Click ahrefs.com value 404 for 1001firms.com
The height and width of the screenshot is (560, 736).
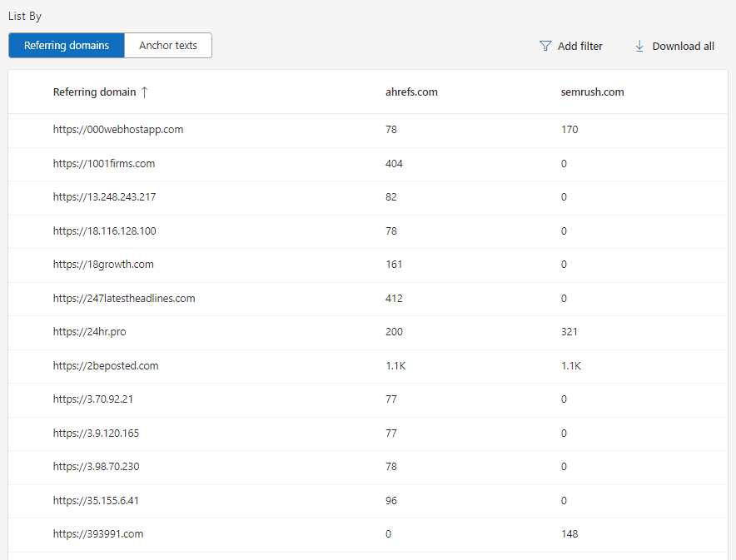394,164
